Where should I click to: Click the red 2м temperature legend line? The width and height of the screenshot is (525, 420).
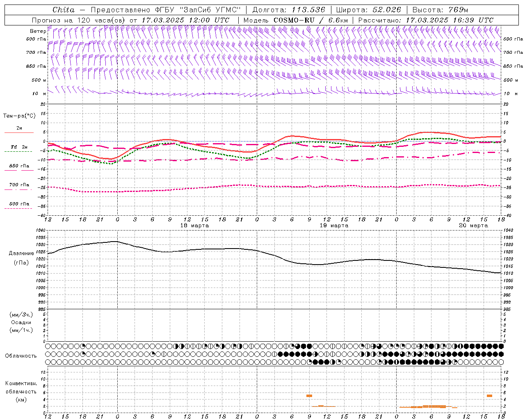click(19, 132)
